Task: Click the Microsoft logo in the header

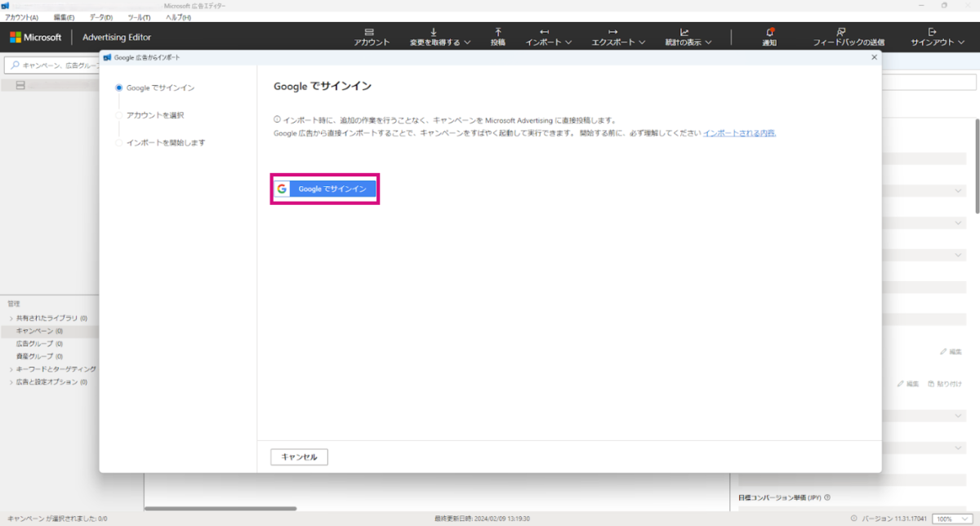Action: pos(35,37)
